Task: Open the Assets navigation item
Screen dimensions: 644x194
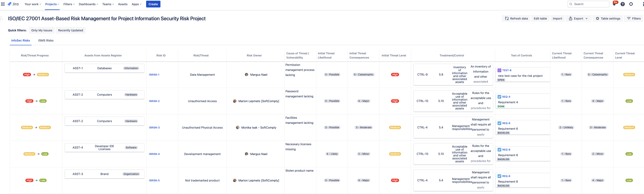Action: pyautogui.click(x=123, y=4)
